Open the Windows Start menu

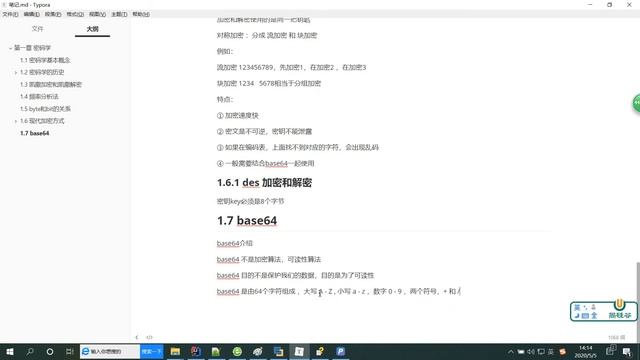(x=10, y=351)
